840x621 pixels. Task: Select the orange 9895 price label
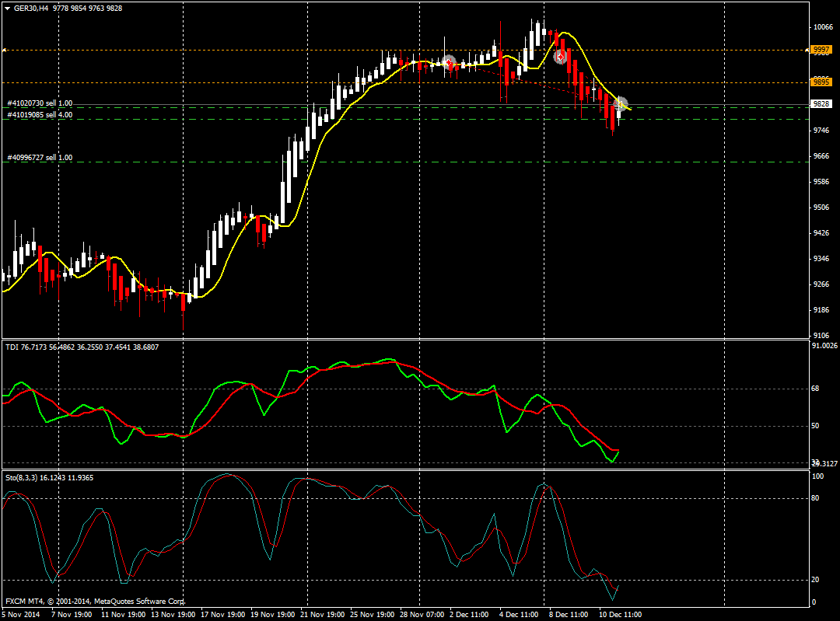[x=821, y=82]
